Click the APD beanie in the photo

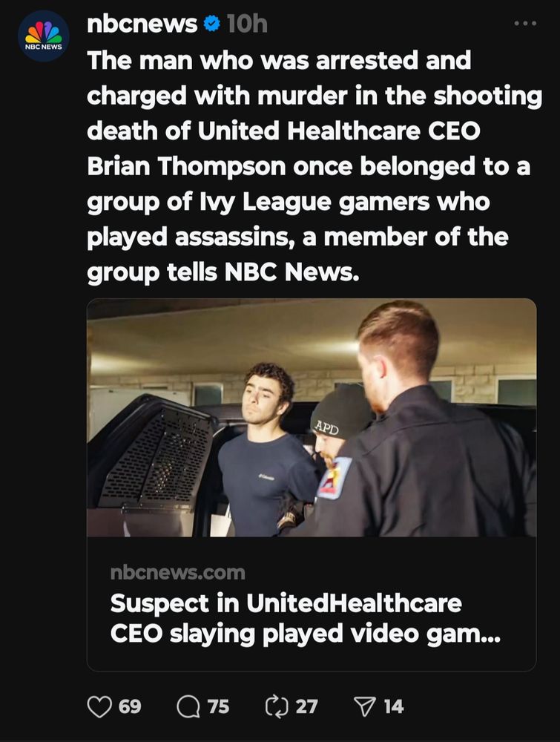pos(339,412)
